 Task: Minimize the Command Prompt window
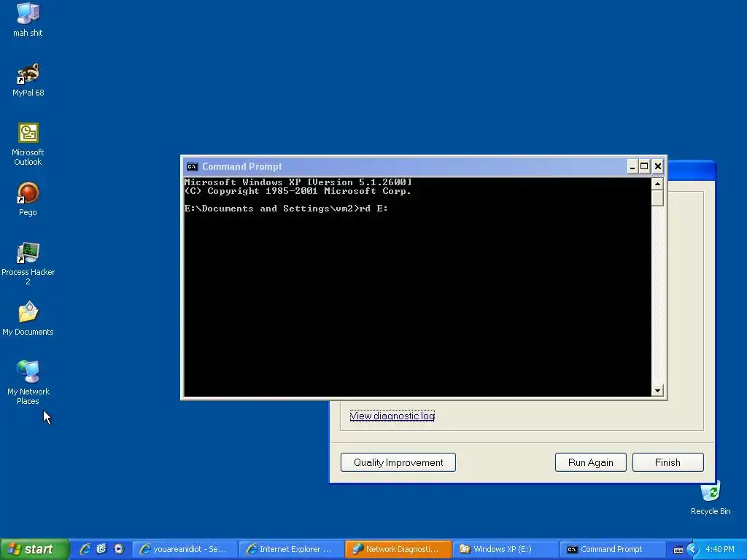pyautogui.click(x=632, y=167)
